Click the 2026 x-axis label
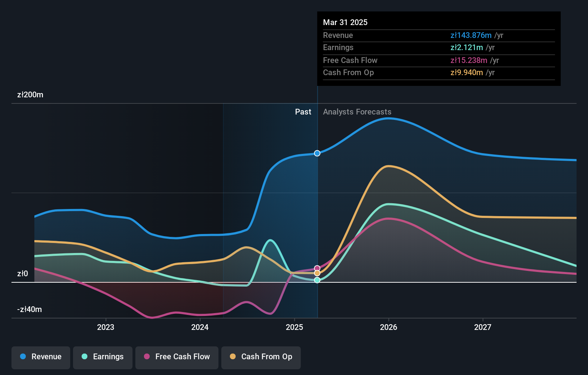588x375 pixels. point(389,327)
